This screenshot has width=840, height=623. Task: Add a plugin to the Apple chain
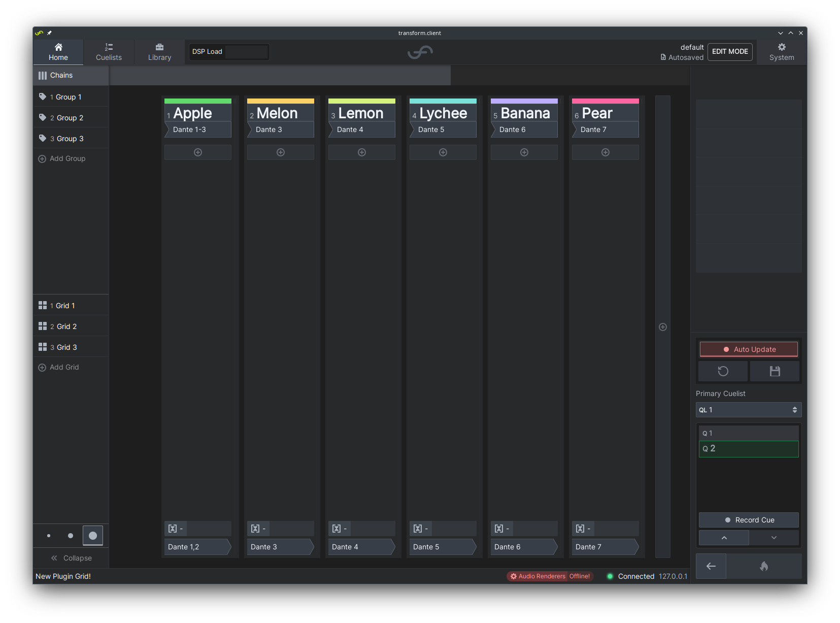pos(198,152)
